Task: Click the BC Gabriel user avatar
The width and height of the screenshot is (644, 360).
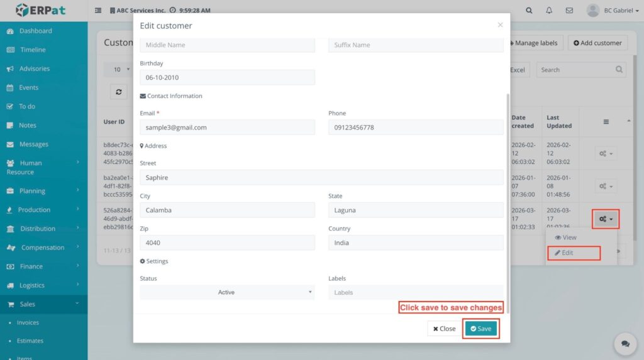Action: click(592, 10)
